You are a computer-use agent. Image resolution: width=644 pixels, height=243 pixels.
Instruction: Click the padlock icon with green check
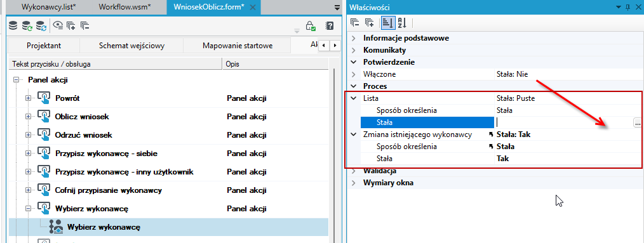(x=311, y=26)
